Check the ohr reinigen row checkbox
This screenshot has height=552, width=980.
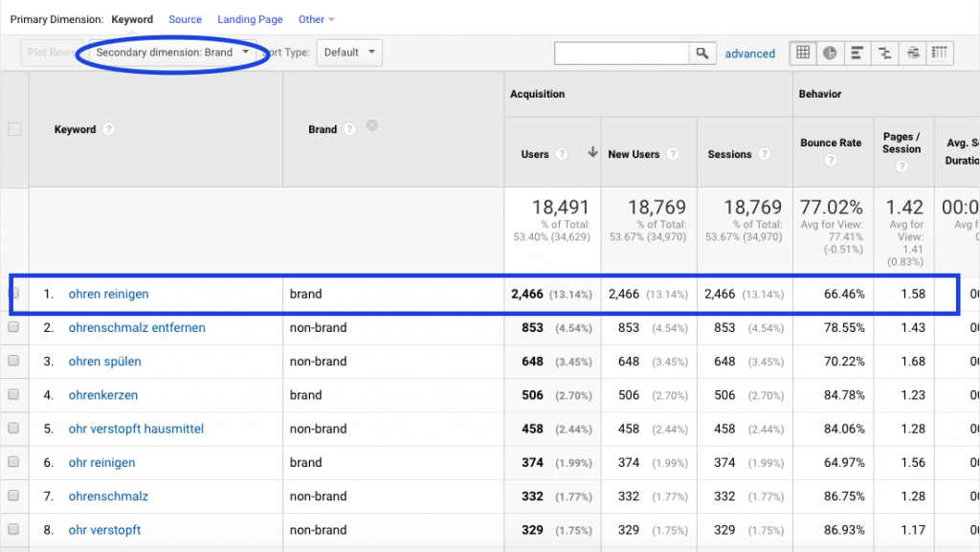[x=13, y=462]
